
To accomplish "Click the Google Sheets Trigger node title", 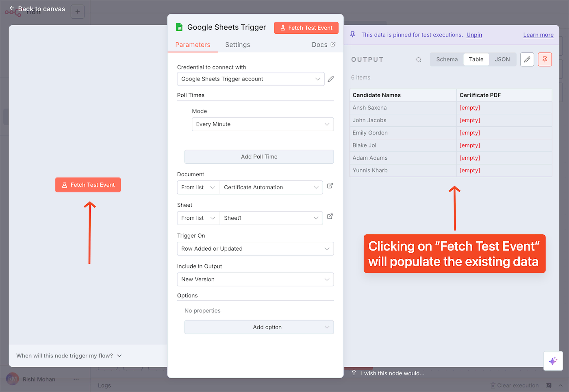I will pyautogui.click(x=226, y=27).
